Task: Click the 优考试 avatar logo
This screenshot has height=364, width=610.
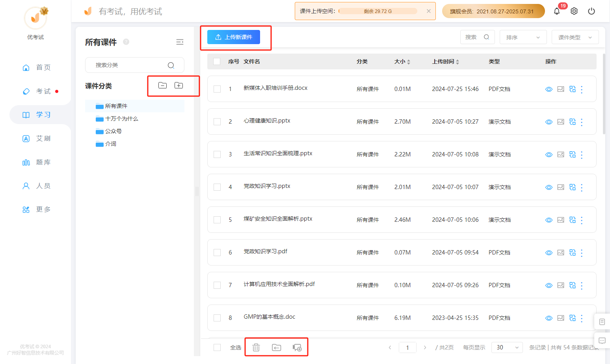Action: (x=35, y=18)
